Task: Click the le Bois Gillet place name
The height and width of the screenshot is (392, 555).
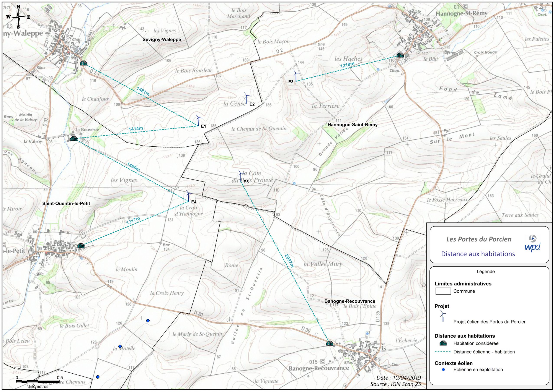Action: (x=74, y=325)
